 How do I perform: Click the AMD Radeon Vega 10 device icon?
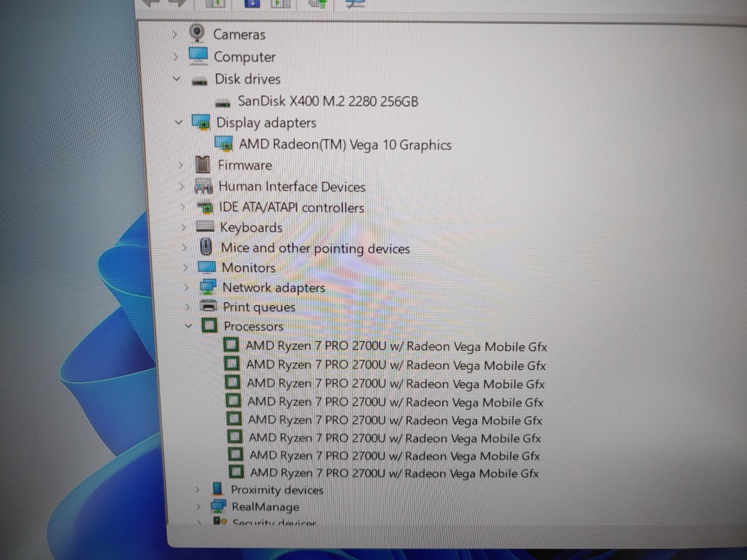(x=224, y=144)
